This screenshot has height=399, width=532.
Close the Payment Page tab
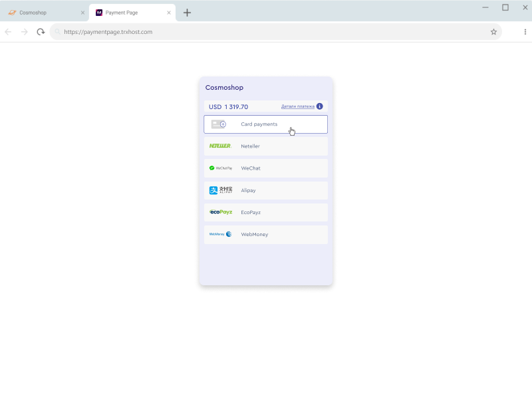tap(169, 13)
